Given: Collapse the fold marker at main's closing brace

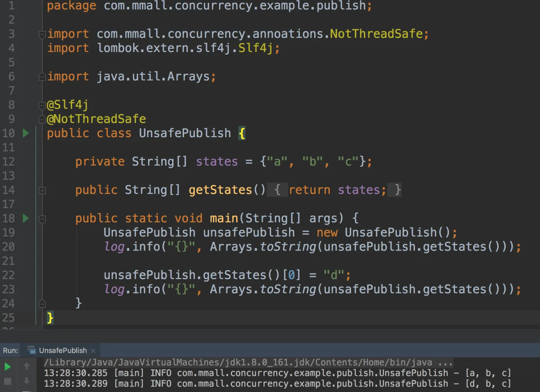Looking at the screenshot, I should pos(42,304).
